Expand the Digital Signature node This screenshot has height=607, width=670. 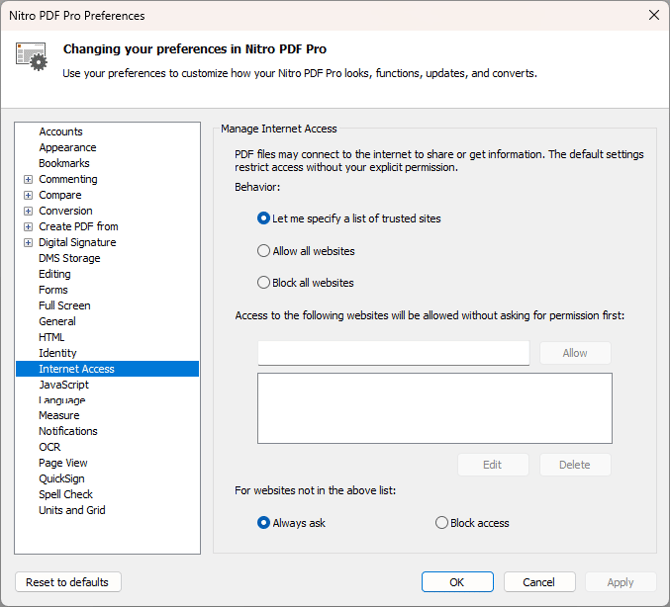coord(28,243)
